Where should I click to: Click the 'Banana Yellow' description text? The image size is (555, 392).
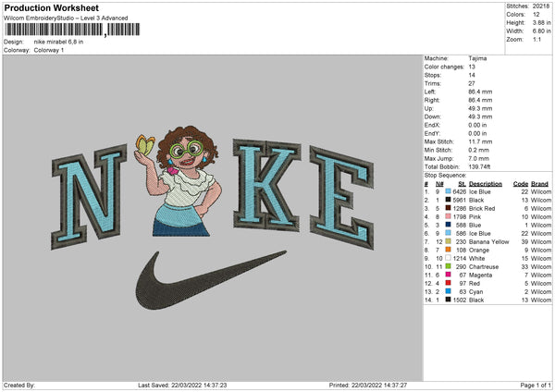coord(488,241)
